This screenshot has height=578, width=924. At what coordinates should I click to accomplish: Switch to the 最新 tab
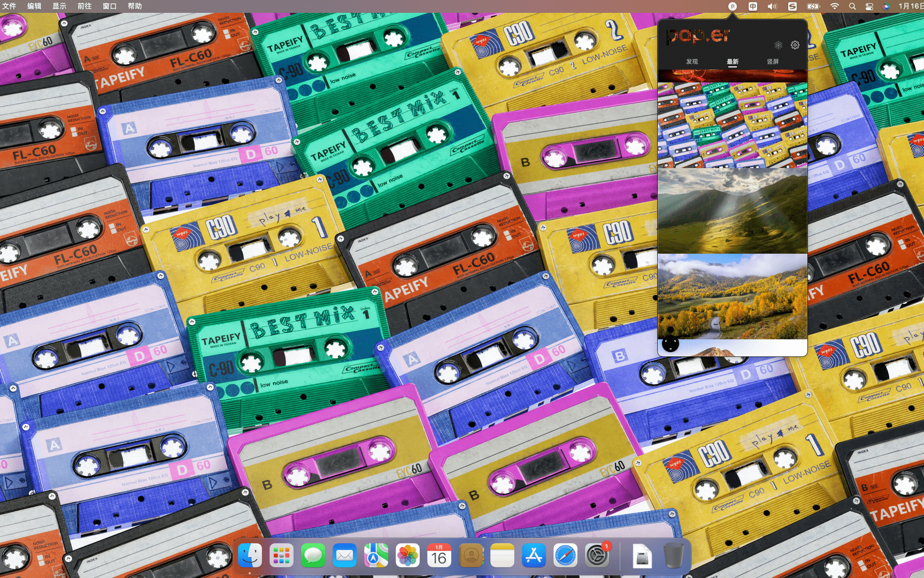tap(733, 62)
